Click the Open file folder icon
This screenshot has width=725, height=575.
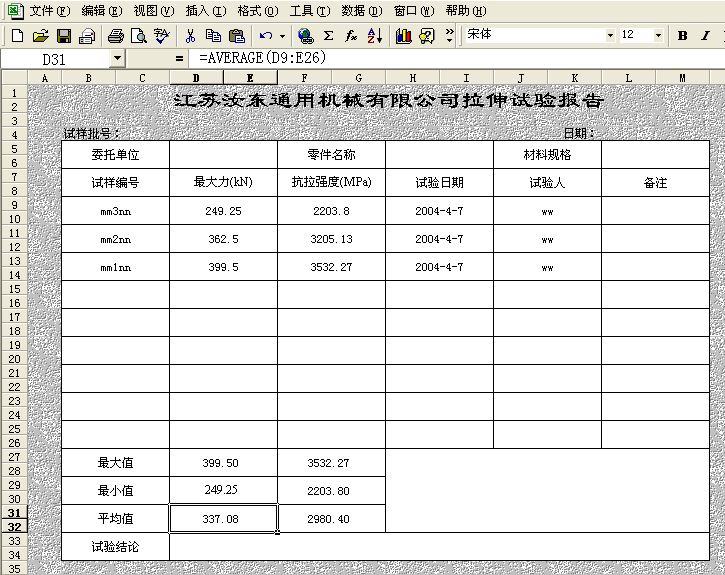tap(41, 36)
